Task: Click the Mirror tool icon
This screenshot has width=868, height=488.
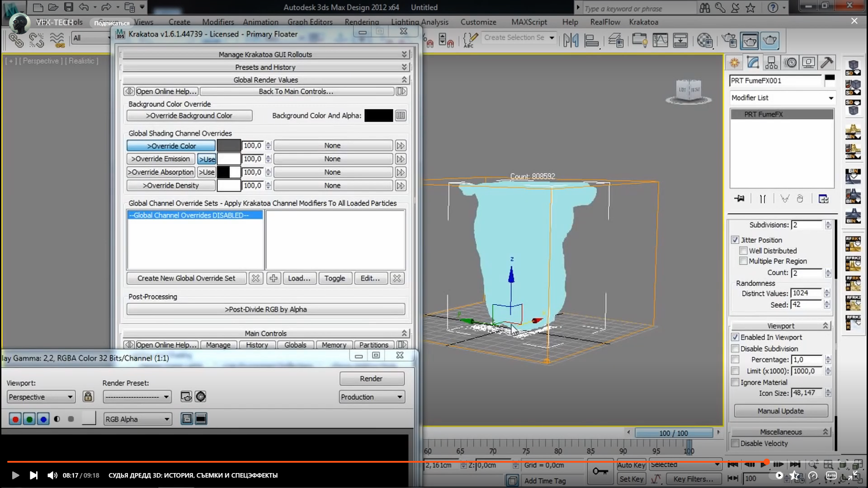Action: click(x=571, y=40)
